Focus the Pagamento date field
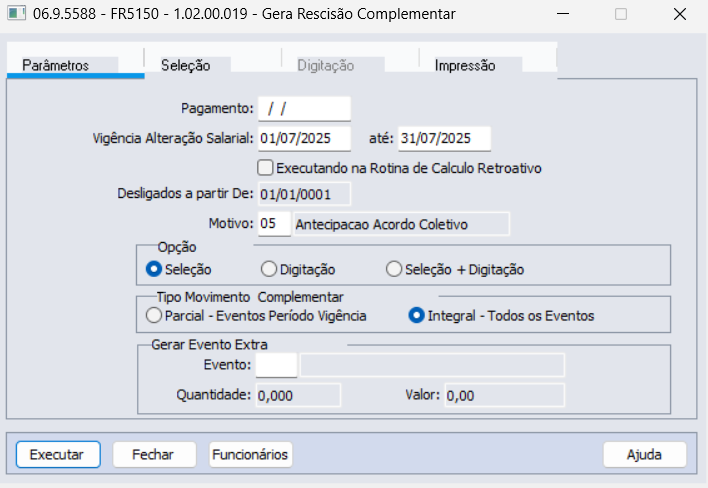The width and height of the screenshot is (708, 488). pyautogui.click(x=304, y=109)
